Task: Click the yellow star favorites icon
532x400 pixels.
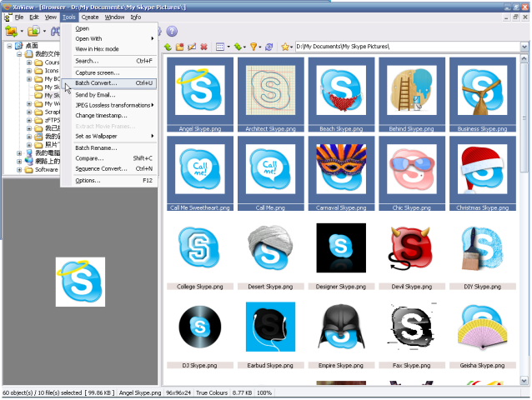Action: click(x=285, y=47)
